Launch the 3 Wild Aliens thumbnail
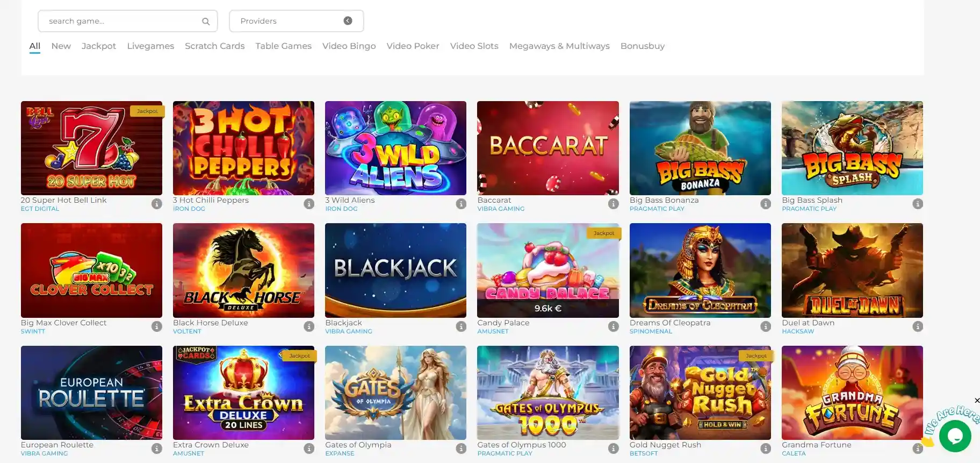 pyautogui.click(x=395, y=148)
